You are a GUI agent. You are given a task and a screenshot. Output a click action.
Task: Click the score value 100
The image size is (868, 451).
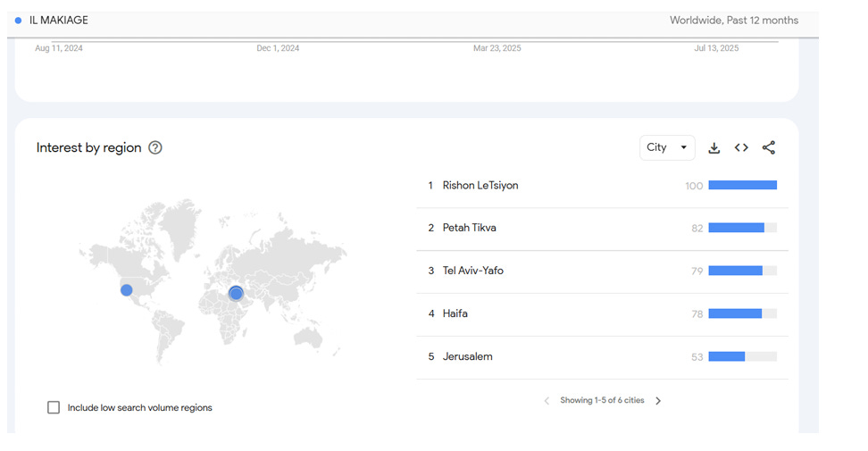694,187
